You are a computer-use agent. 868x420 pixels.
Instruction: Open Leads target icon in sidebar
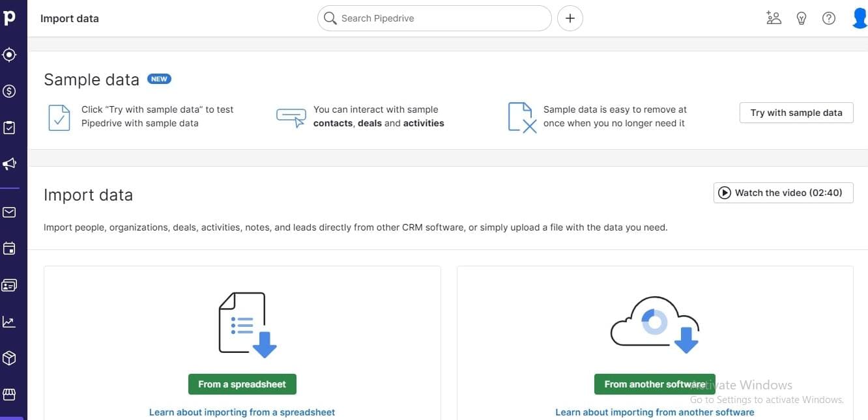pyautogui.click(x=9, y=55)
